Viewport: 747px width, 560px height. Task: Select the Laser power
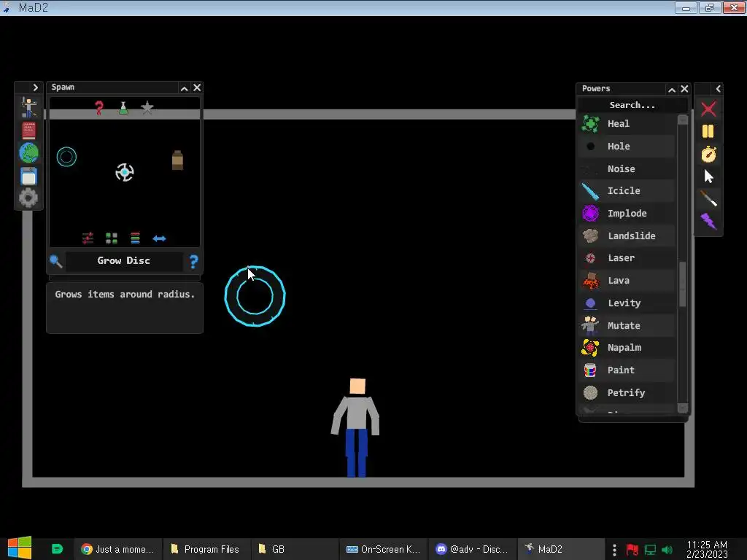(627, 258)
